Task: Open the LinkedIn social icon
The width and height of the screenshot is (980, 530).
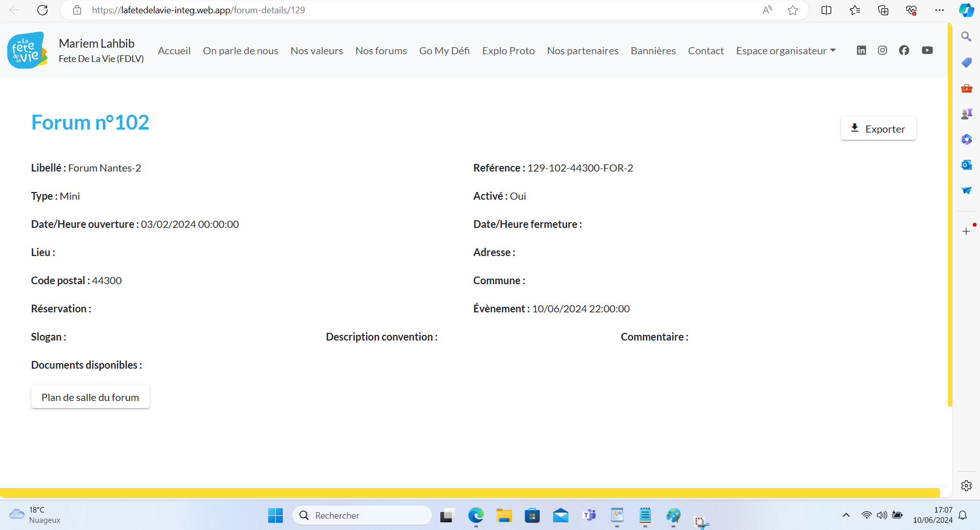Action: 861,50
